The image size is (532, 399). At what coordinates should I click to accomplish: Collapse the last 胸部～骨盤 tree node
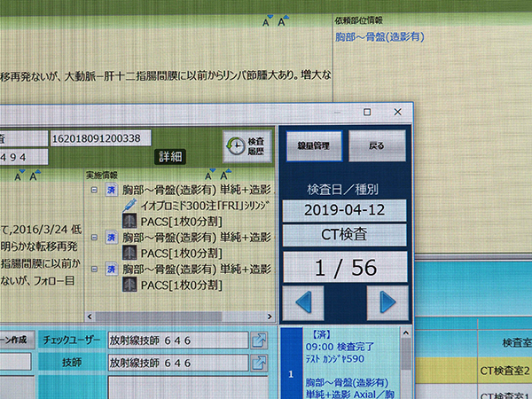pyautogui.click(x=94, y=269)
